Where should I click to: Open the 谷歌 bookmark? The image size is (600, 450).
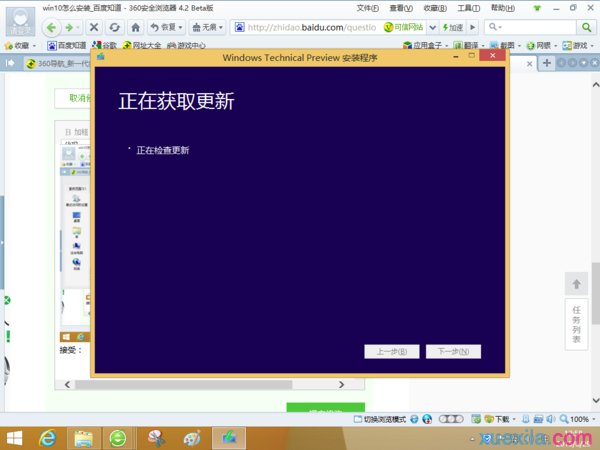(104, 46)
